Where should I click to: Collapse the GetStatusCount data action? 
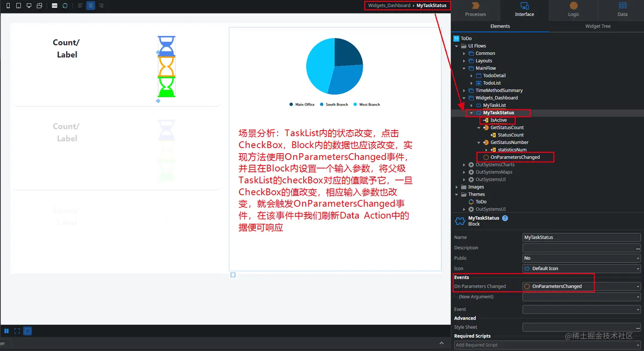[479, 128]
